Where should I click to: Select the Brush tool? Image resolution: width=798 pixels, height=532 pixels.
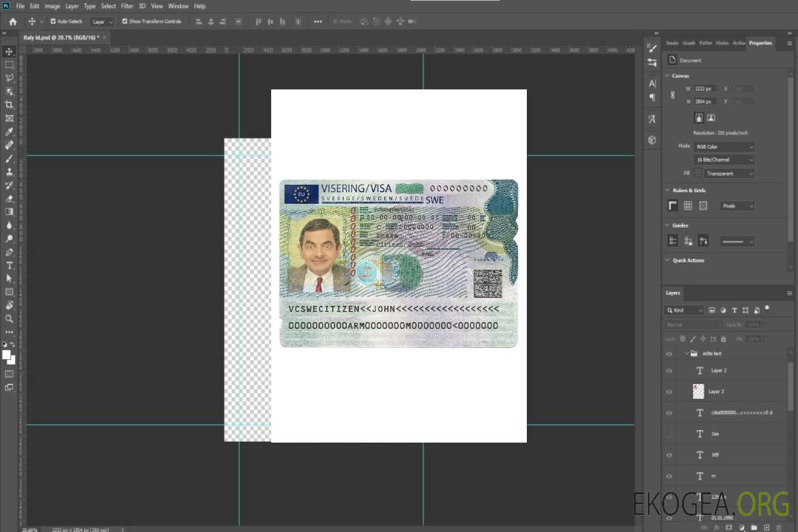tap(9, 158)
